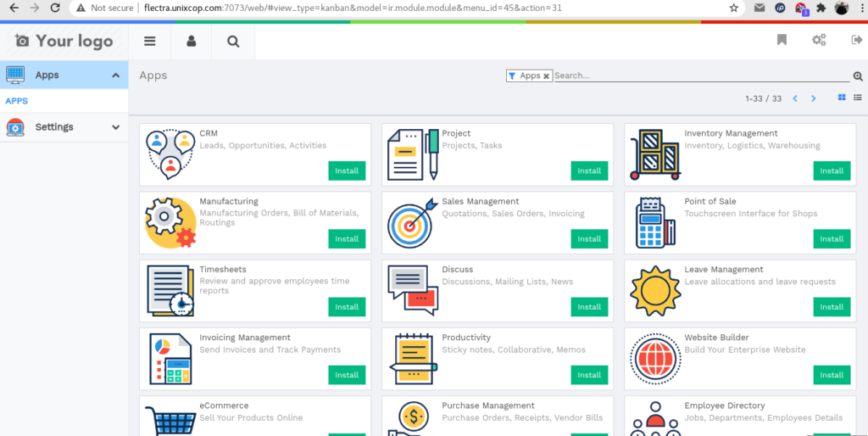
Task: Install the Project app
Action: pos(590,170)
